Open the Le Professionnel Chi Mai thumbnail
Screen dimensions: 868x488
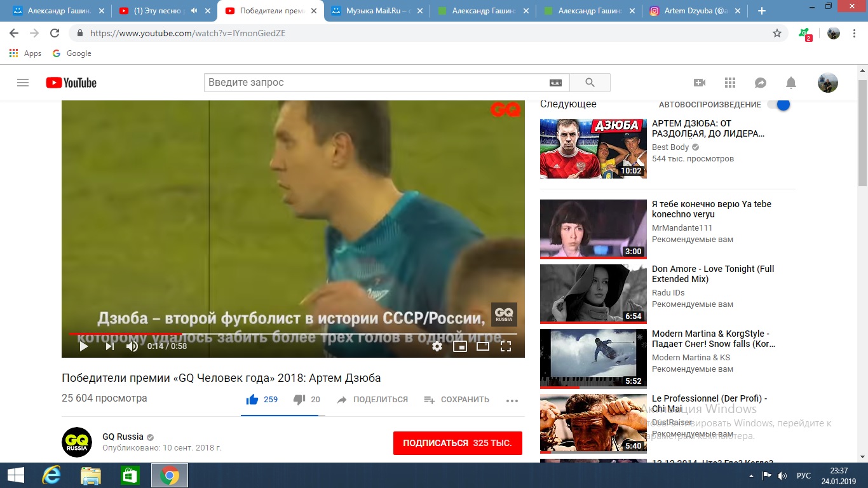click(593, 424)
